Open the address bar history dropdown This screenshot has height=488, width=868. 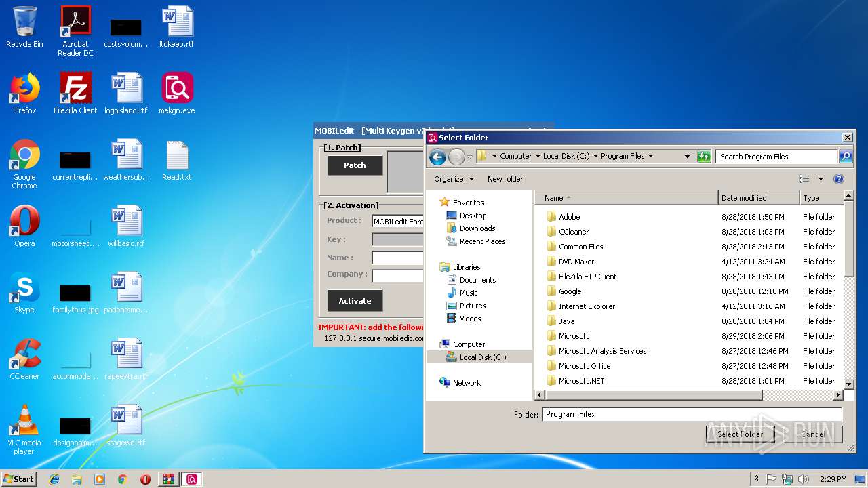click(x=687, y=157)
